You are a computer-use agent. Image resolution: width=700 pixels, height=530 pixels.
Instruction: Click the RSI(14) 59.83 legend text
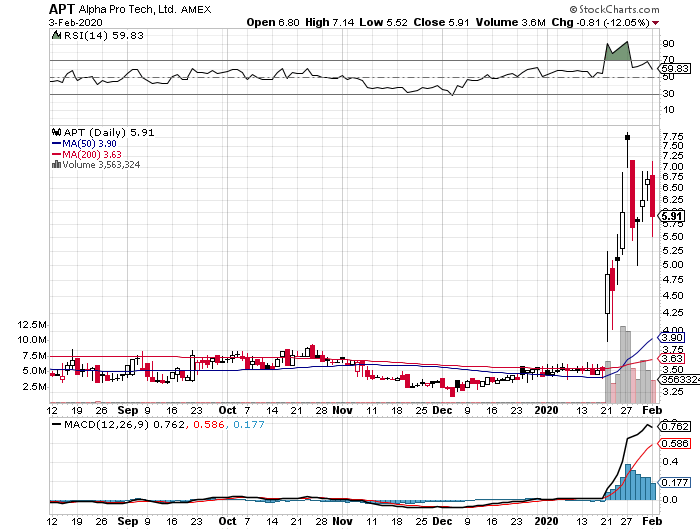pyautogui.click(x=104, y=35)
